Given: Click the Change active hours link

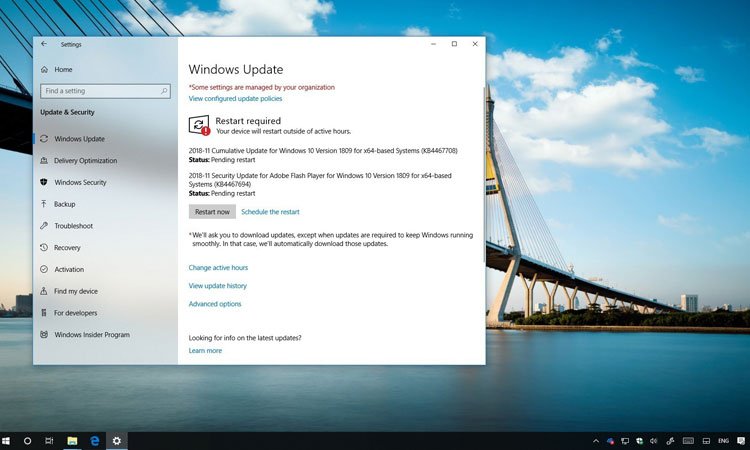Looking at the screenshot, I should click(218, 268).
